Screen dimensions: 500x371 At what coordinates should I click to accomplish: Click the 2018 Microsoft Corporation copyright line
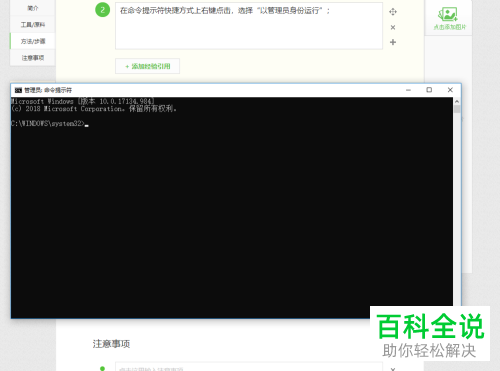point(94,109)
